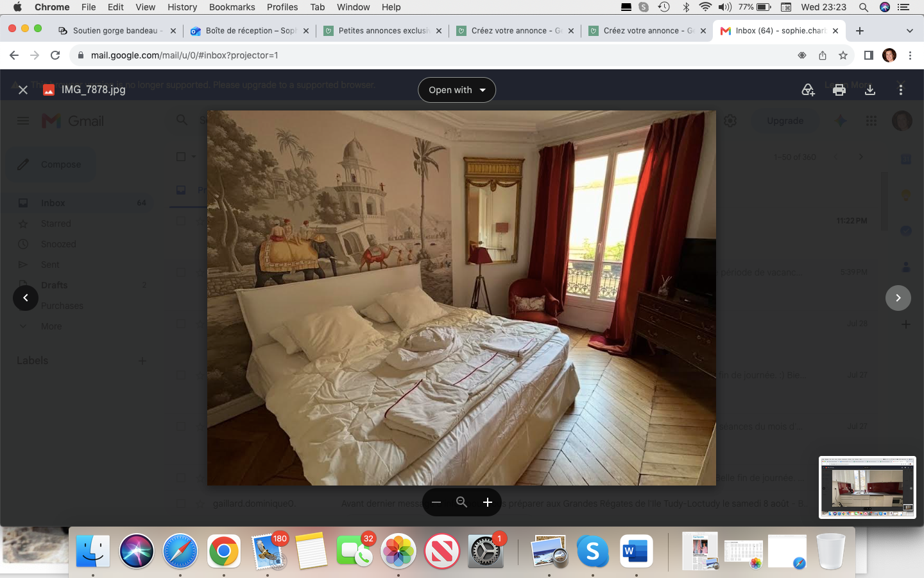Switch to the Boîte de réception tab

point(250,31)
